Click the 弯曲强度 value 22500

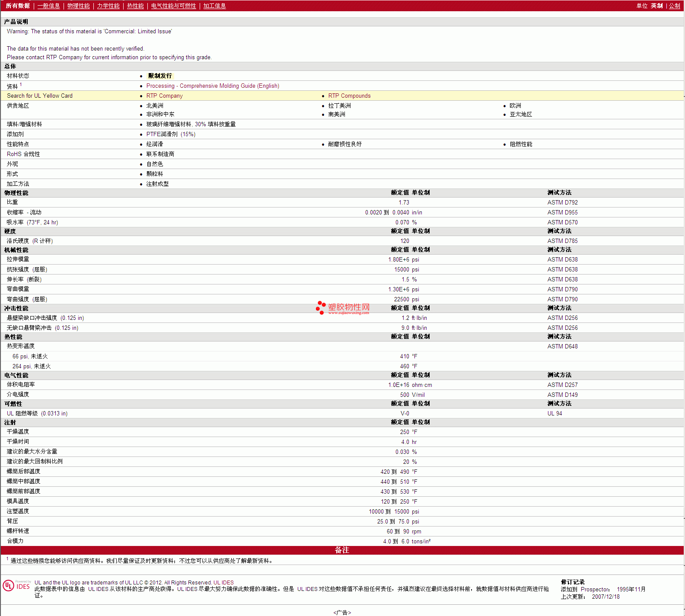point(401,299)
